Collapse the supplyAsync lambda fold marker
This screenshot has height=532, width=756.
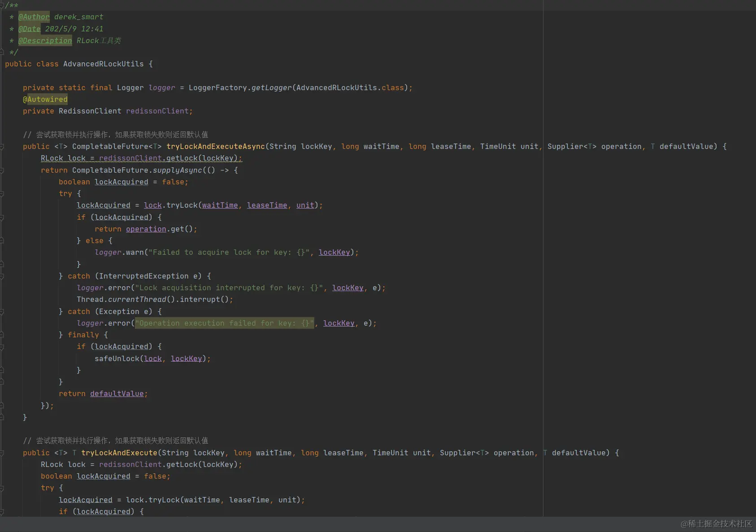click(2, 170)
